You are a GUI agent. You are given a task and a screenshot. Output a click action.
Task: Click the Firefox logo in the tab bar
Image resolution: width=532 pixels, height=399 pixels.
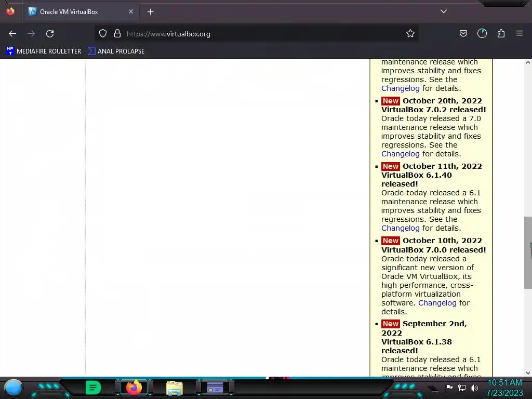(x=10, y=11)
